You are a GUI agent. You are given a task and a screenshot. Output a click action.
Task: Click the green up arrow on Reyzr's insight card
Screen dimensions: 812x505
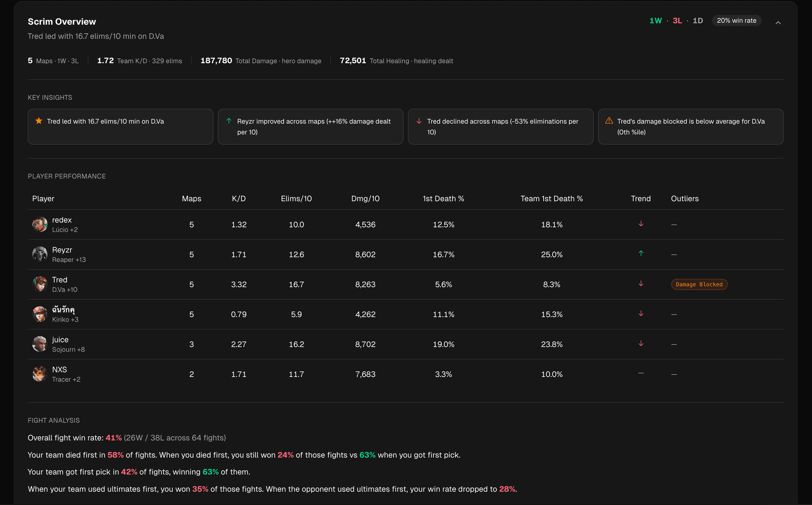[229, 121]
